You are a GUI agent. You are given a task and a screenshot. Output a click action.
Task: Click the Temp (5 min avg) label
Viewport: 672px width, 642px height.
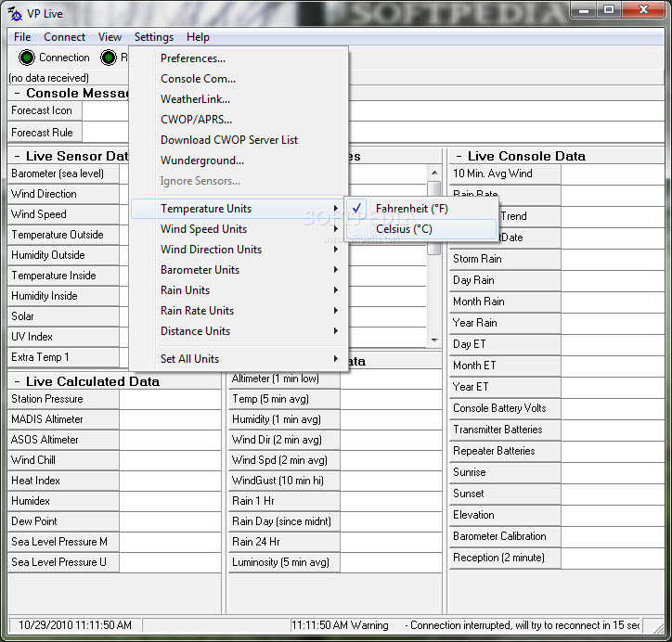(x=284, y=399)
